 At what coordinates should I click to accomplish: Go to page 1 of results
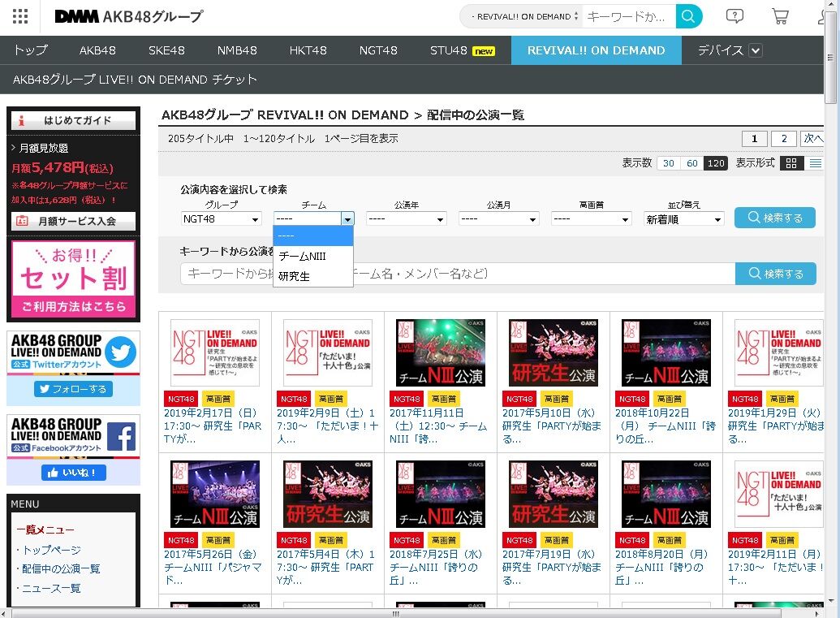click(x=754, y=139)
